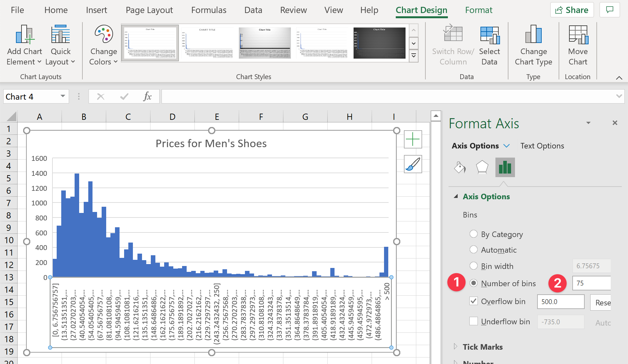The image size is (628, 364).
Task: Expand the Tick Marks section
Action: pos(456,347)
